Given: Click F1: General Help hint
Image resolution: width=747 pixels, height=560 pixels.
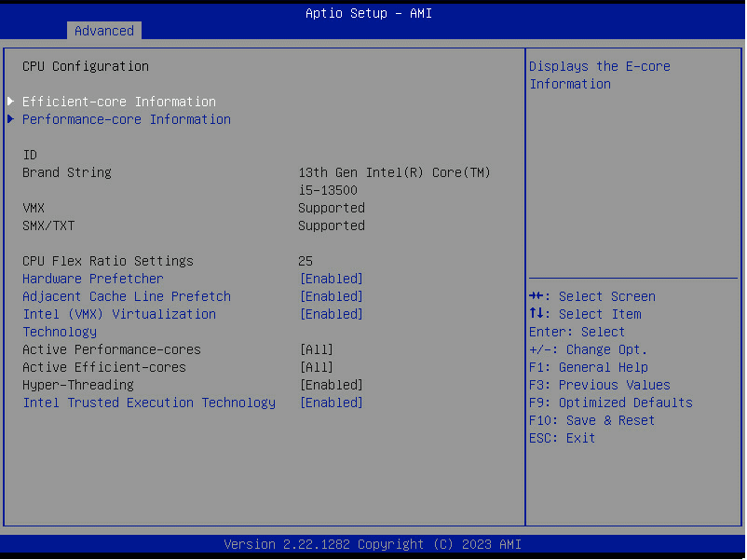Looking at the screenshot, I should click(589, 367).
